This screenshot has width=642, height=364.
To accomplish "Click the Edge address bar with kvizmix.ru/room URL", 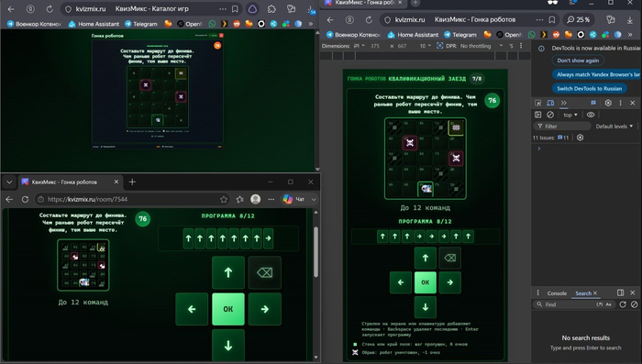I will pyautogui.click(x=132, y=199).
